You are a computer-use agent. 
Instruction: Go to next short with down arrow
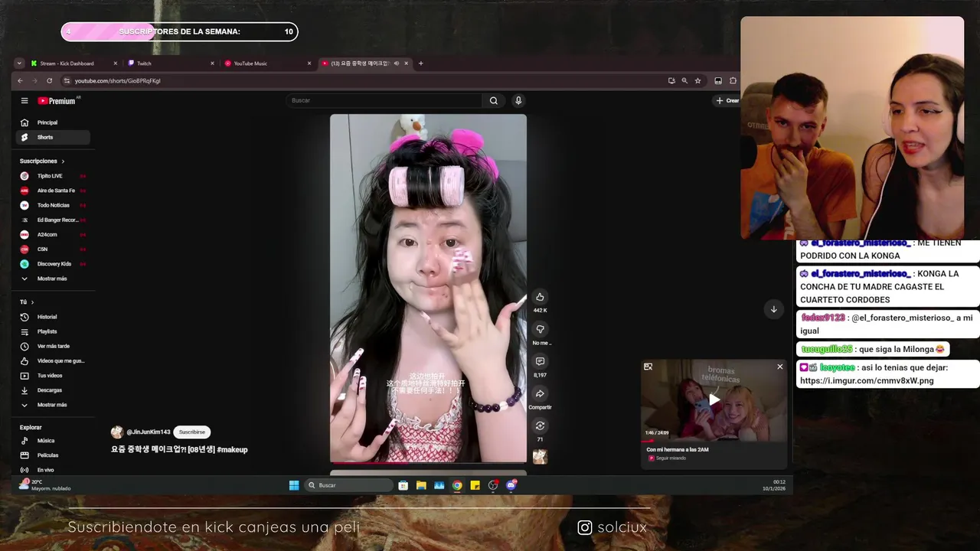pyautogui.click(x=773, y=309)
